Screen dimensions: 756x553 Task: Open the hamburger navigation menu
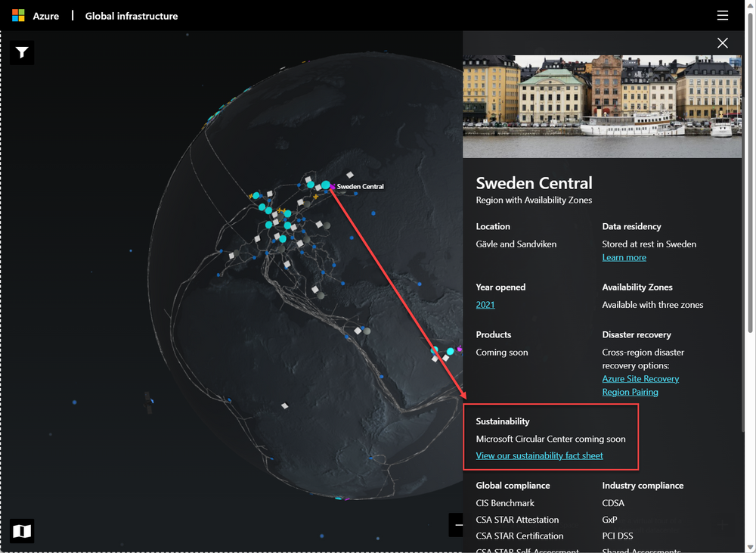(x=724, y=15)
